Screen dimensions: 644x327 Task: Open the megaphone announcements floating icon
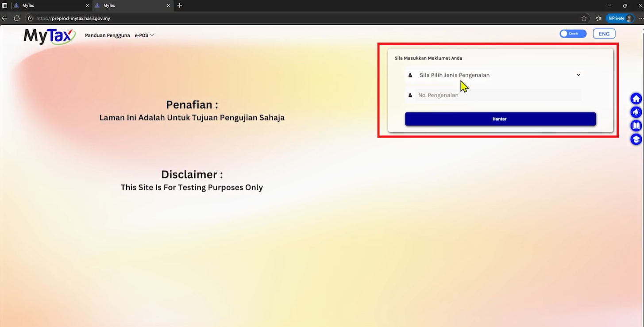(x=636, y=112)
